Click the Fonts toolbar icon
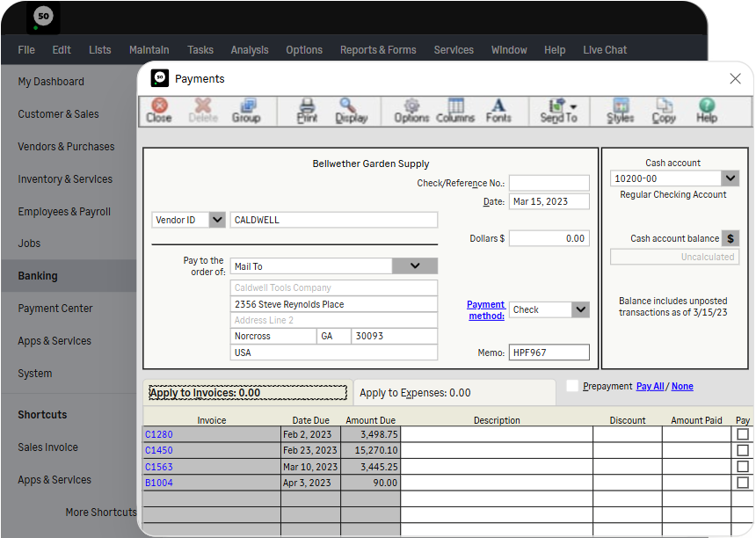Screen dimensions: 756x538 (498, 111)
